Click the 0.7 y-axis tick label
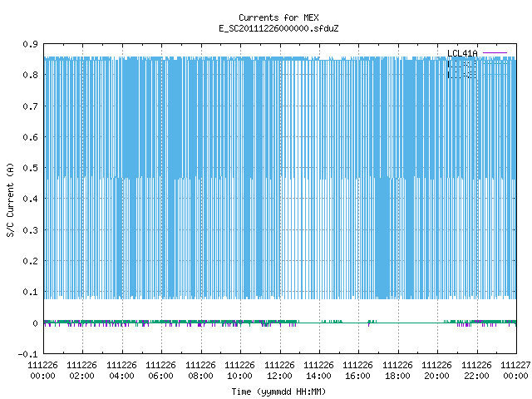The image size is (532, 399). pos(30,106)
